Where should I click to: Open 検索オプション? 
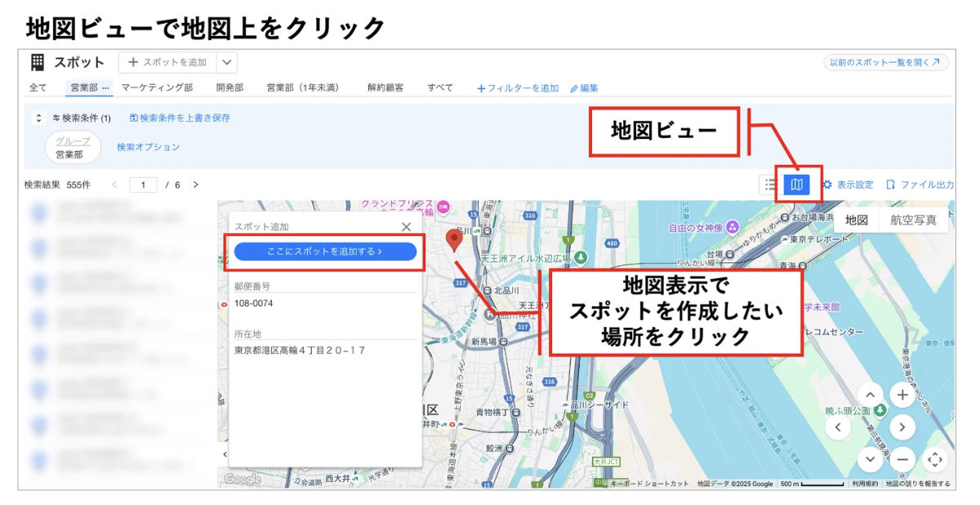148,147
